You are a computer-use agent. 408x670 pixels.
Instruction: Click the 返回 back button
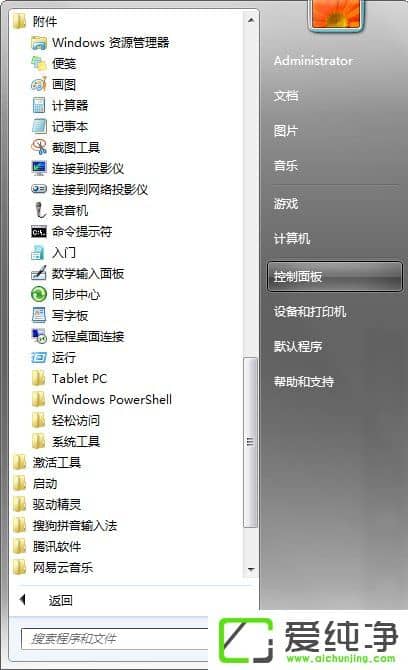[47, 600]
